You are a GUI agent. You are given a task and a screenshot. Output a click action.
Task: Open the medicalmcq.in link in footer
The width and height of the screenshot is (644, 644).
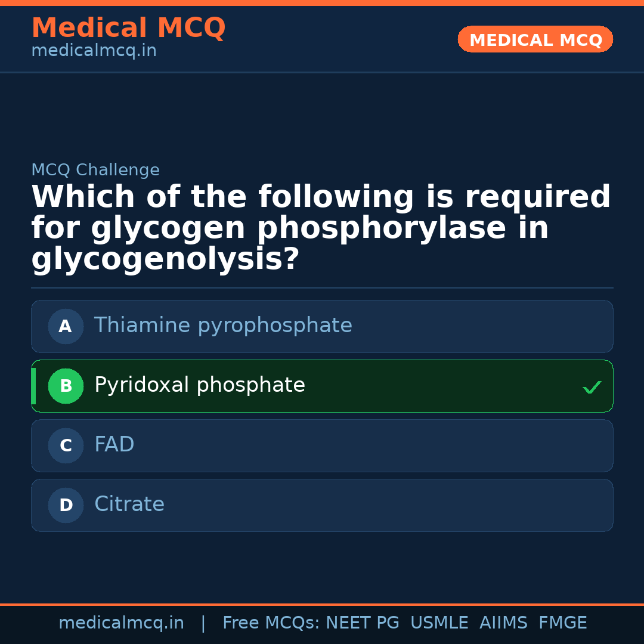121,623
